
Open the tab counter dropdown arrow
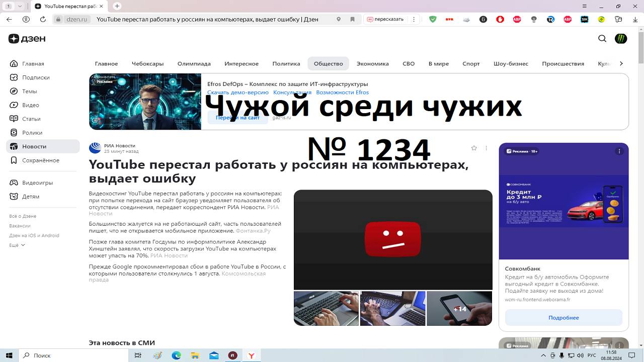pyautogui.click(x=20, y=6)
